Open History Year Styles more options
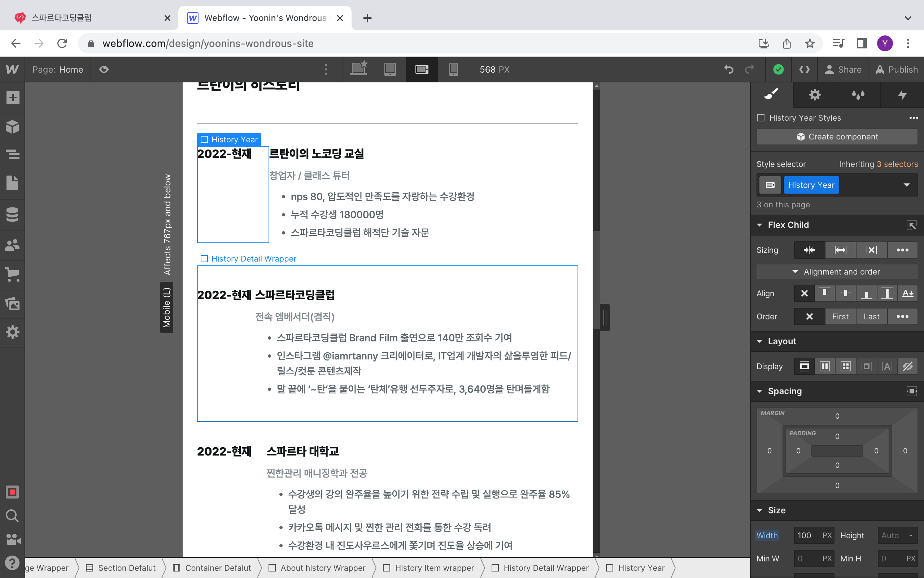This screenshot has width=924, height=578. 913,118
